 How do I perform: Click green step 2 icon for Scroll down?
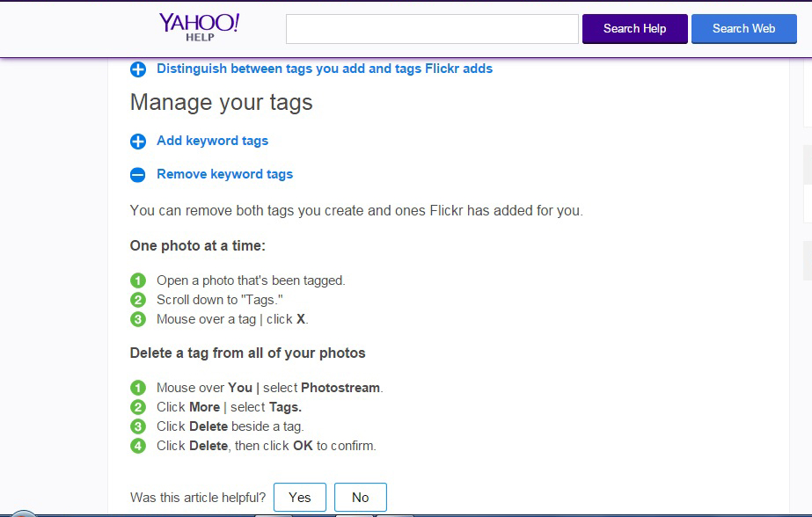[138, 300]
